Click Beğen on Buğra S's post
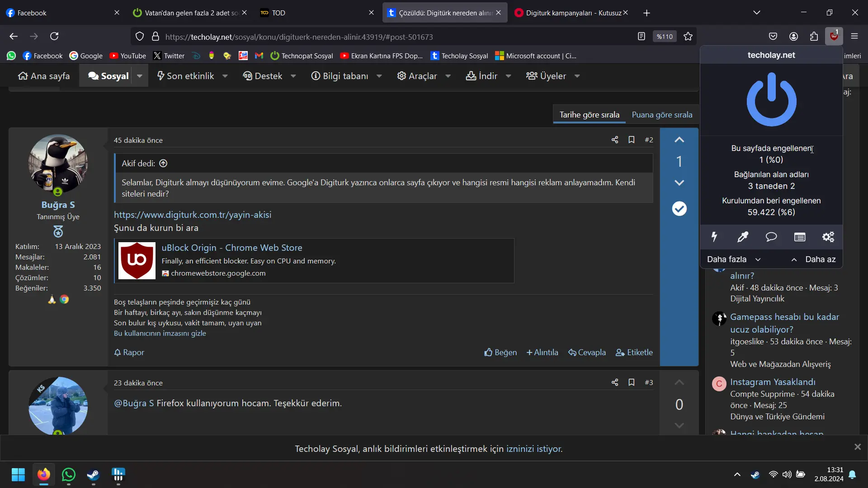Viewport: 868px width, 488px height. [500, 352]
